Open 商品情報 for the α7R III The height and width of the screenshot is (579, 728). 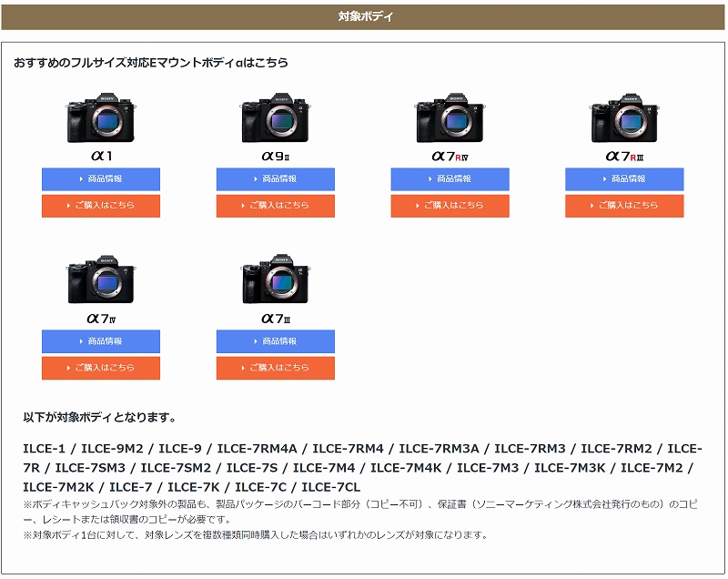[624, 178]
